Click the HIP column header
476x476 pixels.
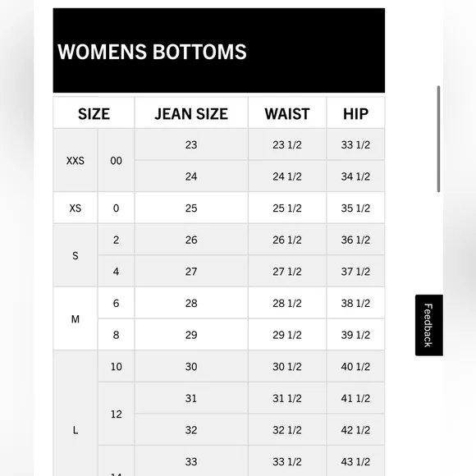click(x=355, y=113)
